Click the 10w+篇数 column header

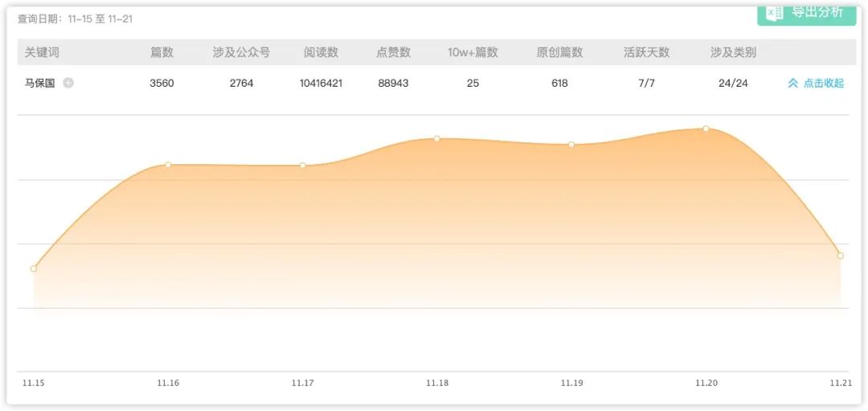pos(473,52)
